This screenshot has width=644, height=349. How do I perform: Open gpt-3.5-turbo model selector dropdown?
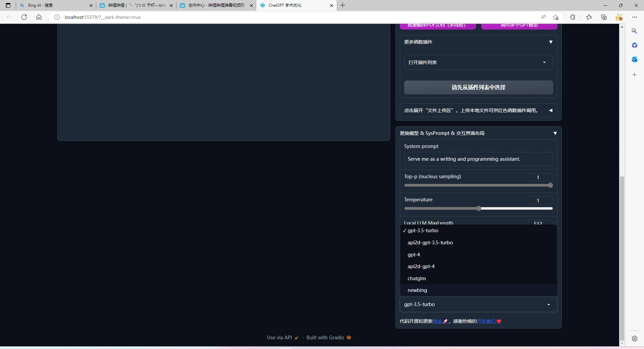point(478,304)
